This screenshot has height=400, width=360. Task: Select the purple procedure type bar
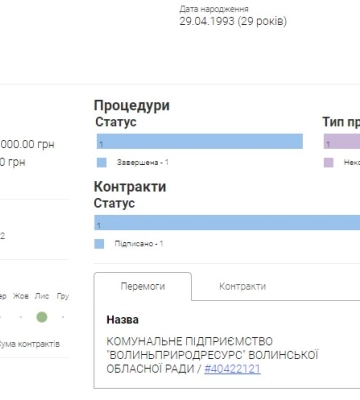tap(342, 141)
